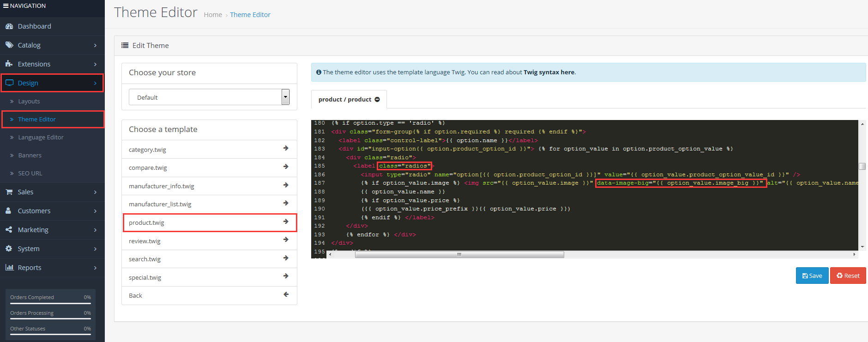Click the Orders Processing progress bar
The height and width of the screenshot is (342, 868).
point(50,319)
